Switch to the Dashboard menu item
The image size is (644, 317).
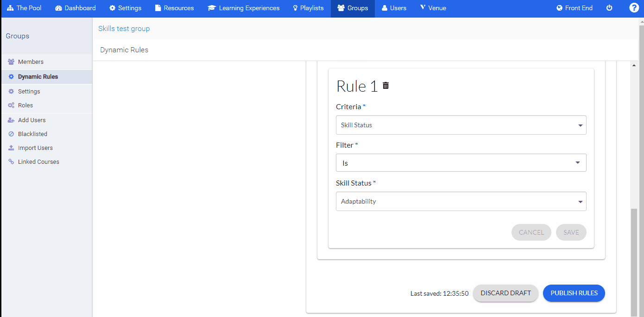(x=75, y=8)
